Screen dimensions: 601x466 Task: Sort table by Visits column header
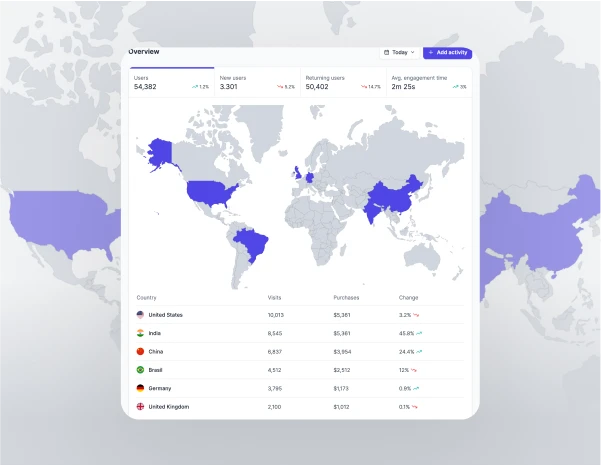tap(275, 297)
